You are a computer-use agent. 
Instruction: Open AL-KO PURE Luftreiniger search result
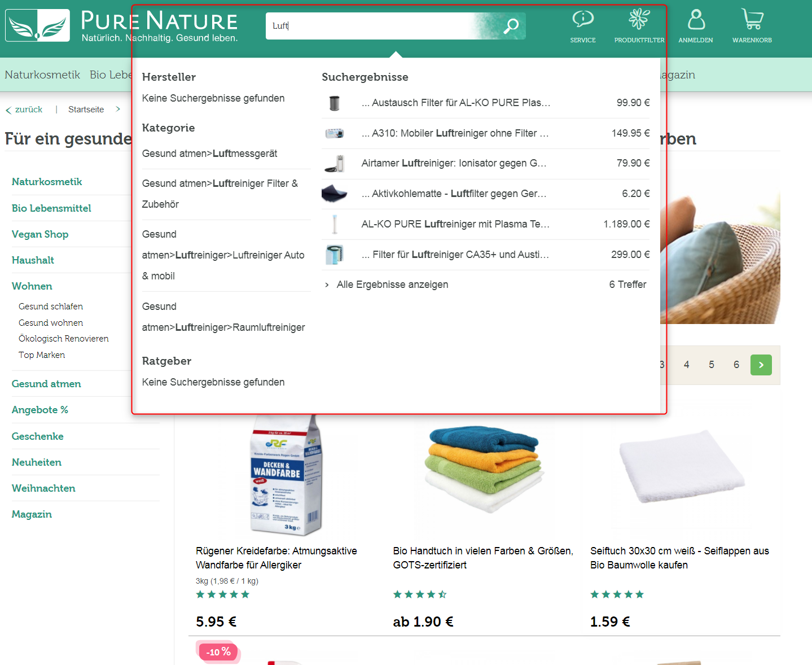pos(455,224)
